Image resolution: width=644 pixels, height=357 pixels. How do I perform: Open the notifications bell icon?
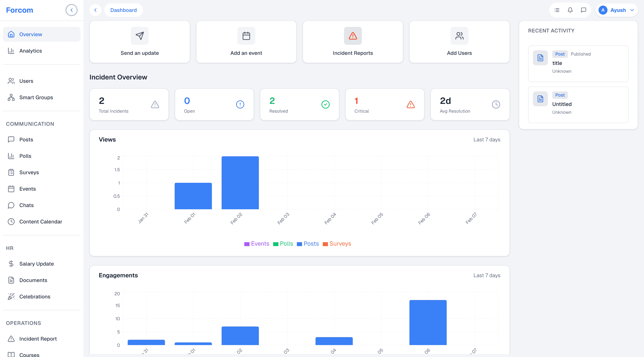(x=570, y=10)
